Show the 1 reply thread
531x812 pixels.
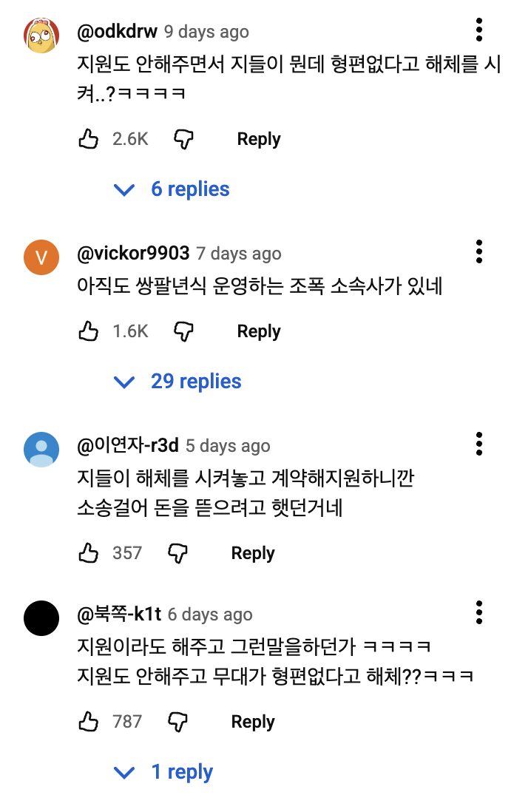tap(164, 772)
